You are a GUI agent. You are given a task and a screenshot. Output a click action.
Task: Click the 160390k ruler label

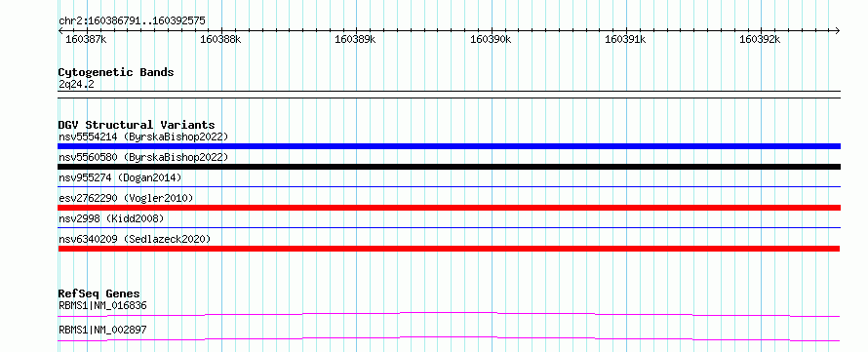pos(491,40)
